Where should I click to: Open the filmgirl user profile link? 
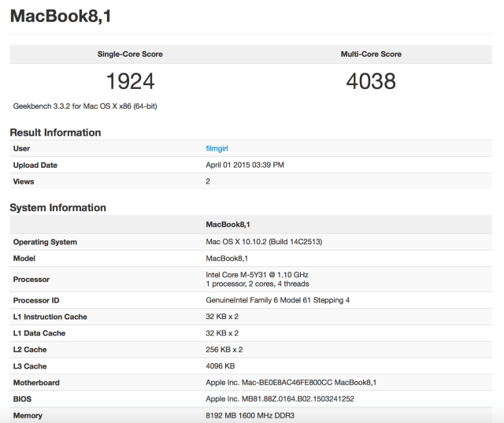[217, 149]
